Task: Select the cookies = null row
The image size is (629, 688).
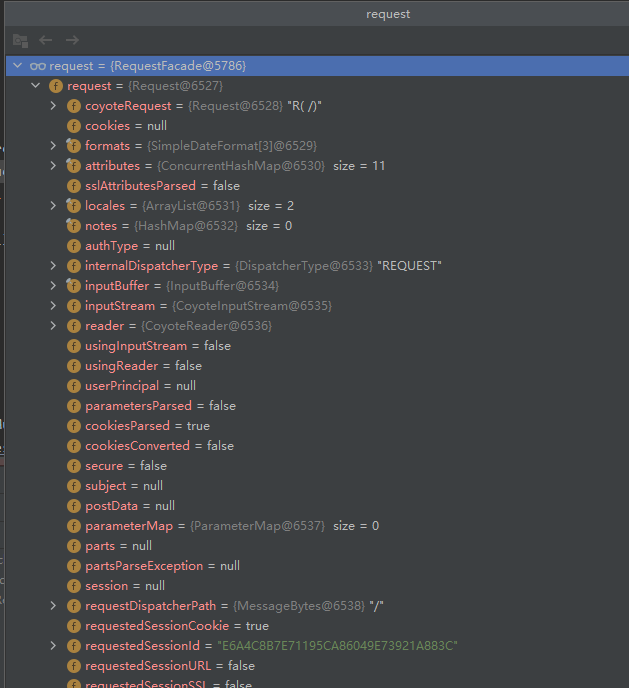Action: coord(317,126)
